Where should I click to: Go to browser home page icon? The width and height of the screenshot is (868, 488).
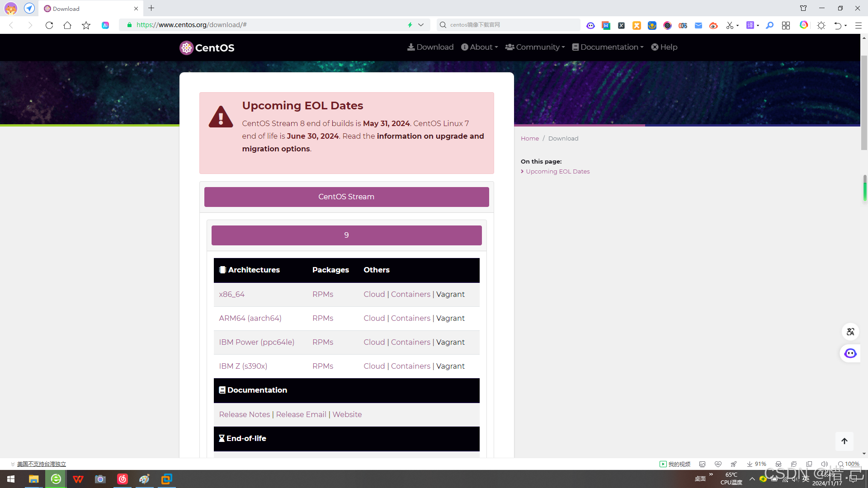[67, 25]
